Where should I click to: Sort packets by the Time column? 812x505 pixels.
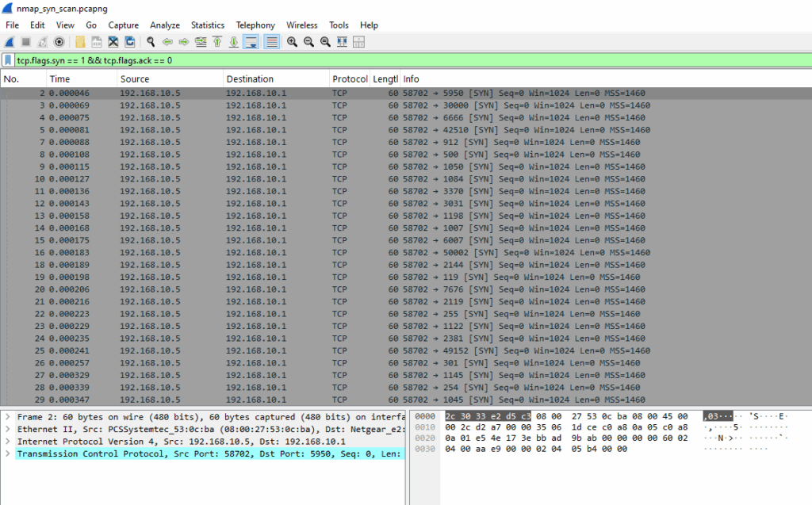click(x=82, y=78)
